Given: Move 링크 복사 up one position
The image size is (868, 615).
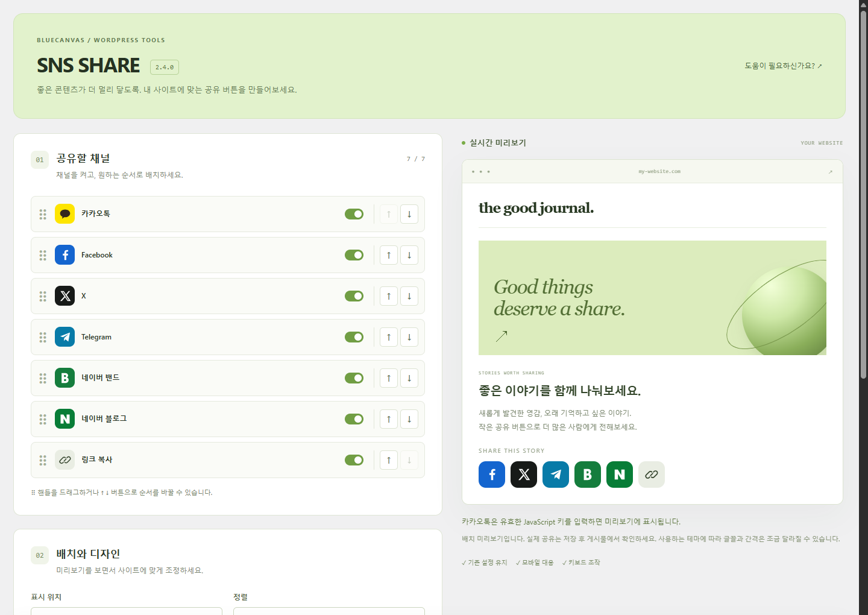Looking at the screenshot, I should point(389,460).
